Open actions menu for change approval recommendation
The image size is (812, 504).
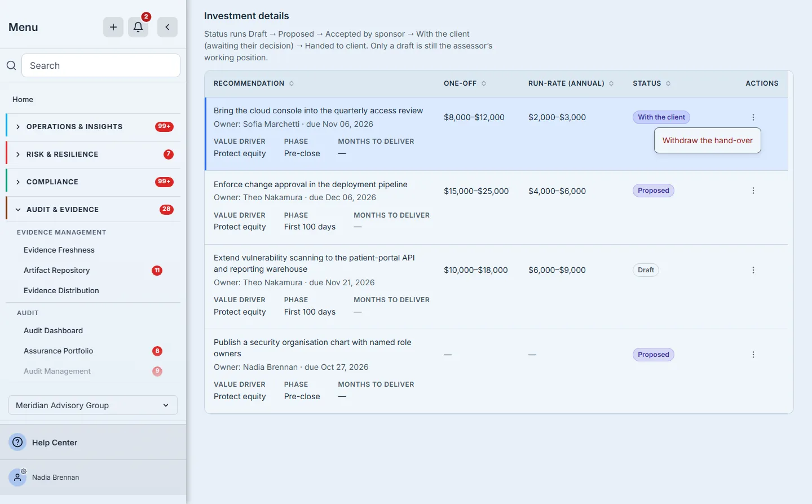pos(753,191)
